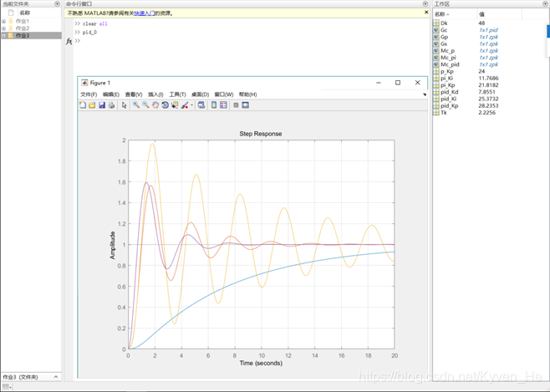Click the dock figure arrow at the menu bar's right end
The height and width of the screenshot is (392, 550).
pyautogui.click(x=425, y=94)
